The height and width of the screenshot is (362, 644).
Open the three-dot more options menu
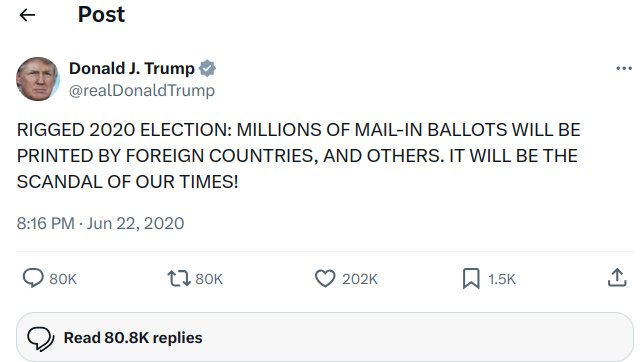(624, 68)
